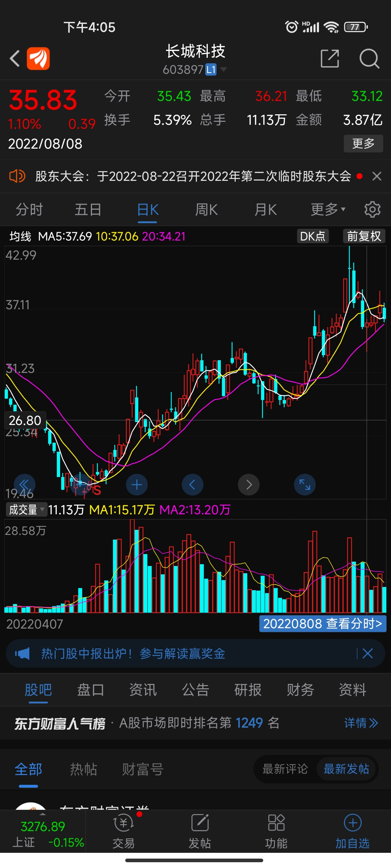Tap the 1249 ranking number
391x868 pixels.
point(249,723)
